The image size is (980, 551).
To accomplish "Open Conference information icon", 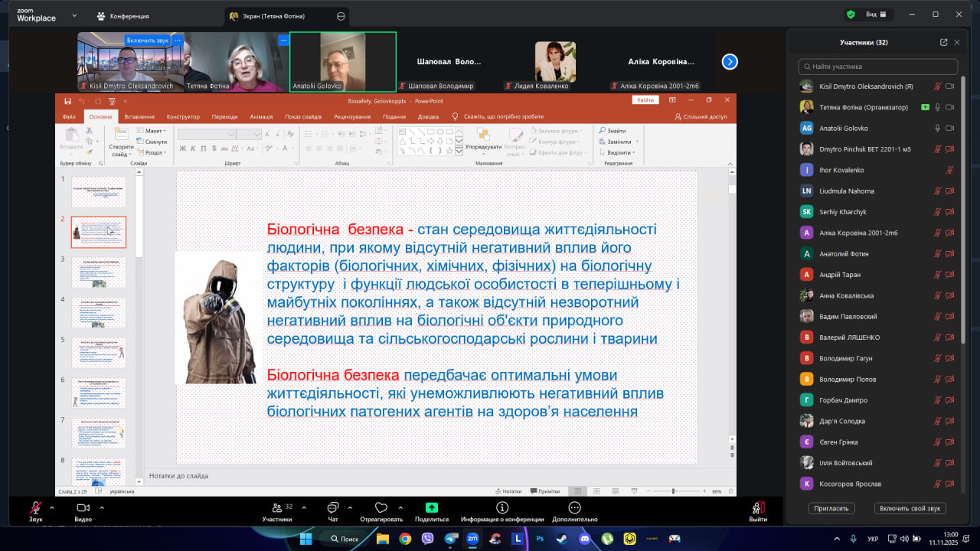I will [502, 507].
